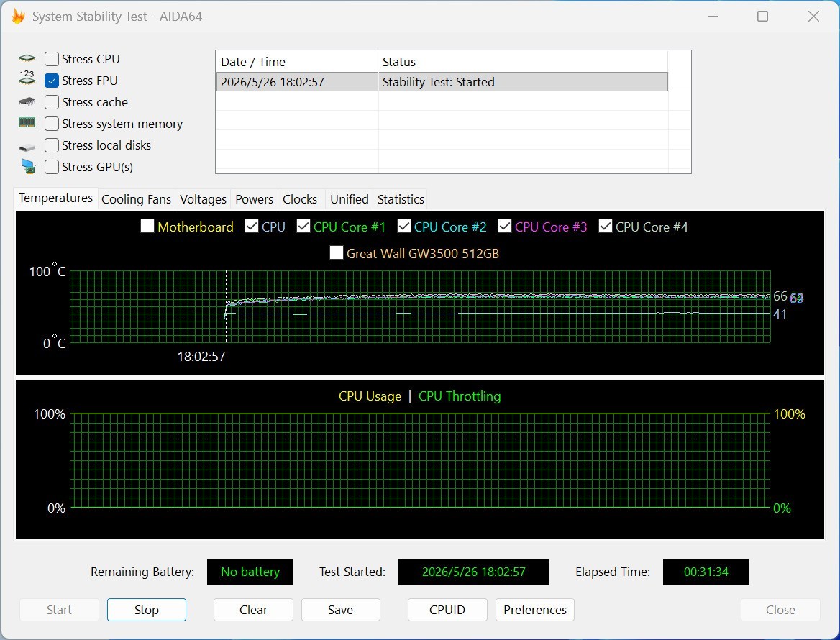Switch to the Cooling Fans tab
Screen dimensions: 840x640
click(x=136, y=199)
